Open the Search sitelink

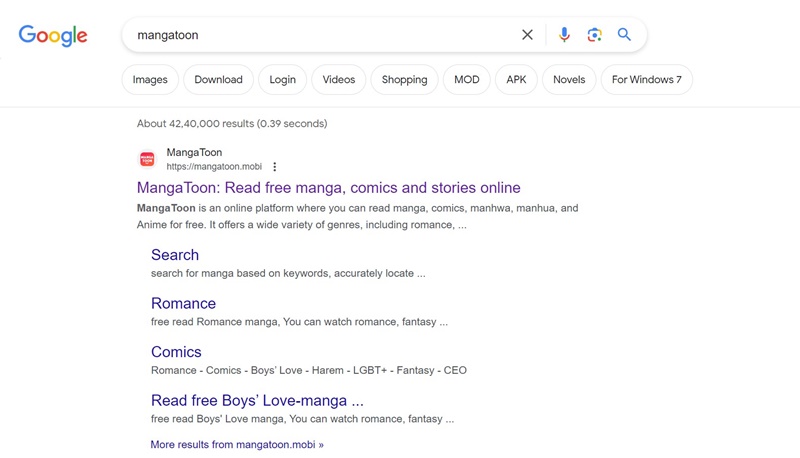click(175, 255)
